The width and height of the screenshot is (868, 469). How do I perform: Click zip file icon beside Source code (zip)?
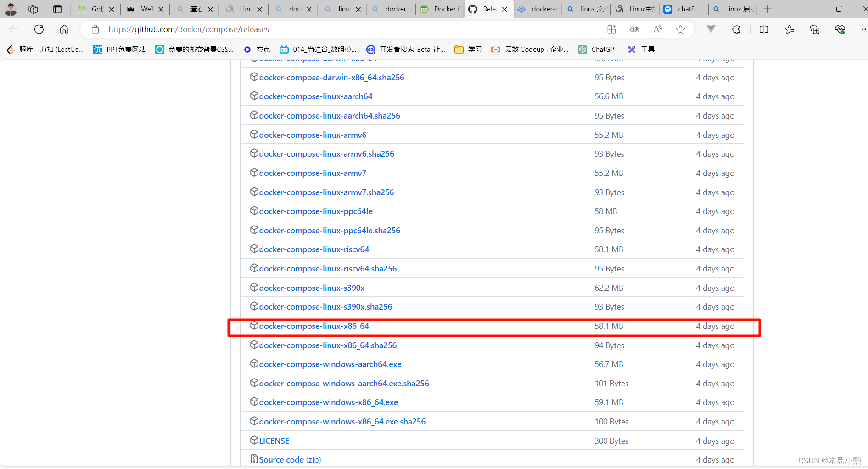click(x=254, y=459)
